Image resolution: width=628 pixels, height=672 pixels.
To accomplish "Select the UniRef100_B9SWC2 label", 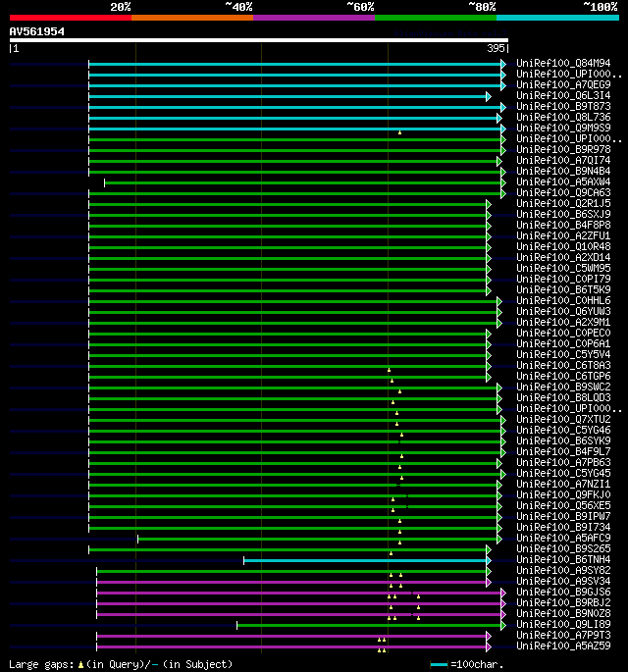I will tap(563, 387).
